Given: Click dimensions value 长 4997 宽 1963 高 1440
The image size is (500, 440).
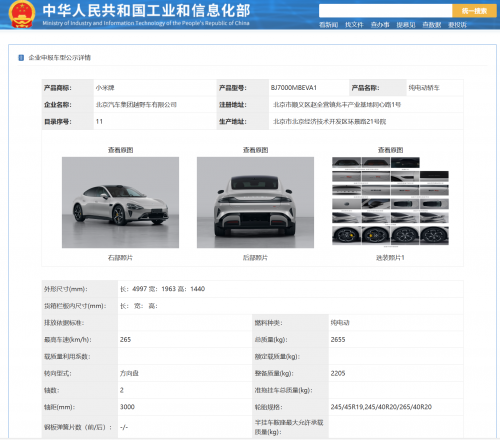Looking at the screenshot, I should (x=163, y=289).
